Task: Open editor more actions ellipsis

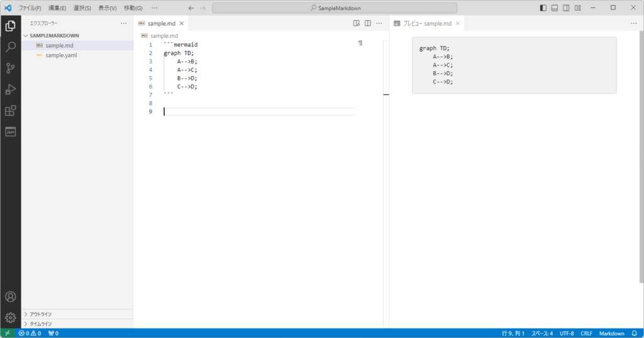Action: point(379,23)
